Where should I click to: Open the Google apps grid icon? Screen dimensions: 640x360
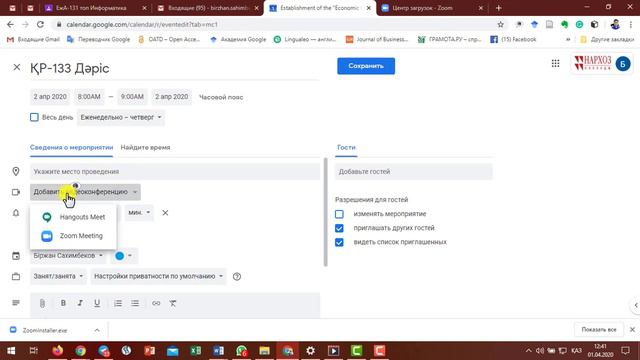click(555, 63)
